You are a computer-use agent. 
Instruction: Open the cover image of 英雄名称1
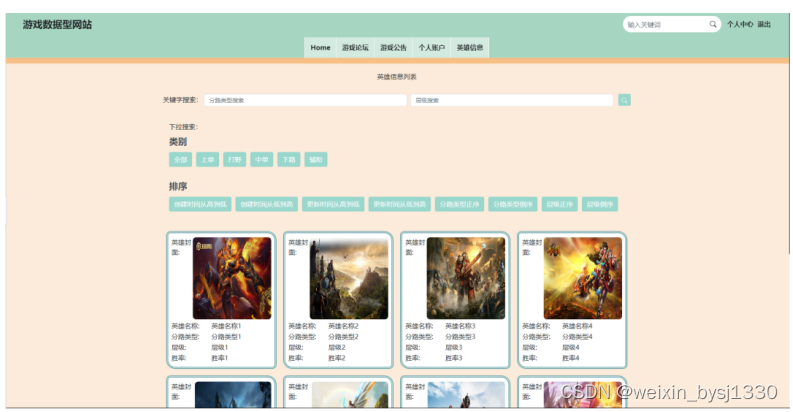point(232,278)
